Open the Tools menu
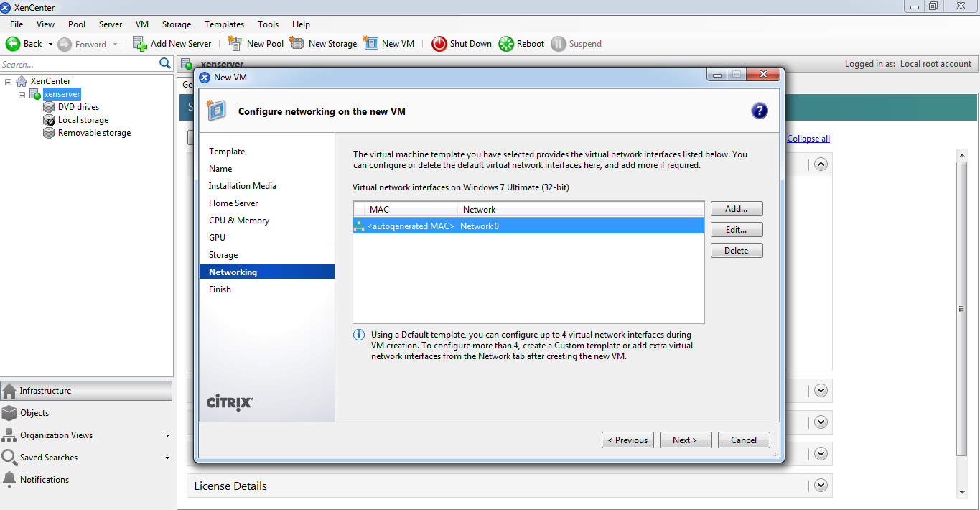This screenshot has width=980, height=510. tap(269, 24)
